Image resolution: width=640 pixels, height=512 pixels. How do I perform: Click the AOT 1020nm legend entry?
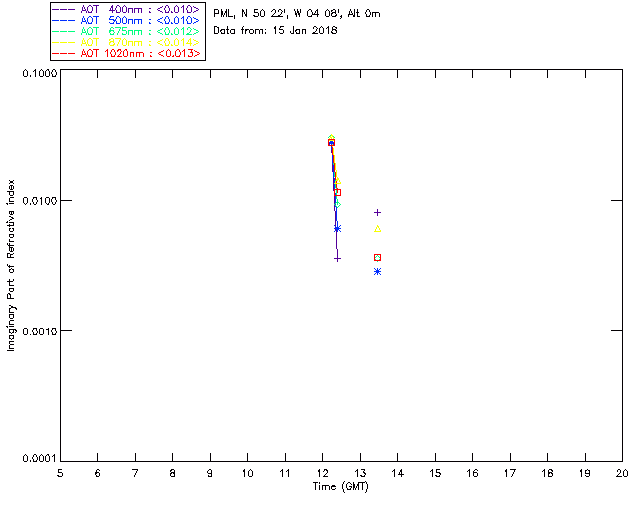pos(126,53)
